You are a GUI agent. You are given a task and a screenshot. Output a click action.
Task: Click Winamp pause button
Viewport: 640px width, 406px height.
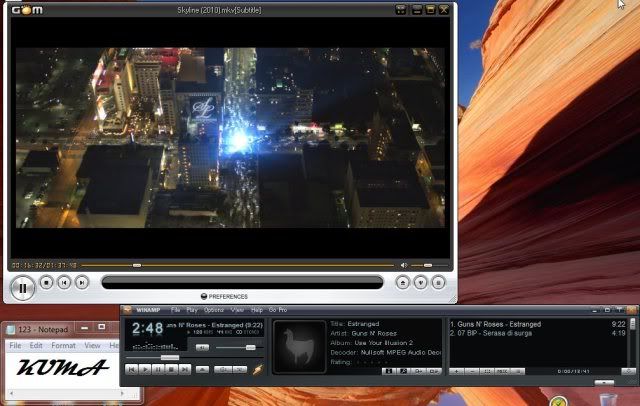[158, 370]
